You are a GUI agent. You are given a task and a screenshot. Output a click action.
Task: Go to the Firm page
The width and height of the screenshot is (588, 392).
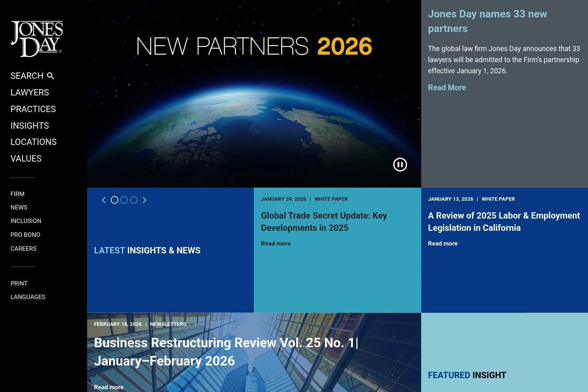coord(17,194)
